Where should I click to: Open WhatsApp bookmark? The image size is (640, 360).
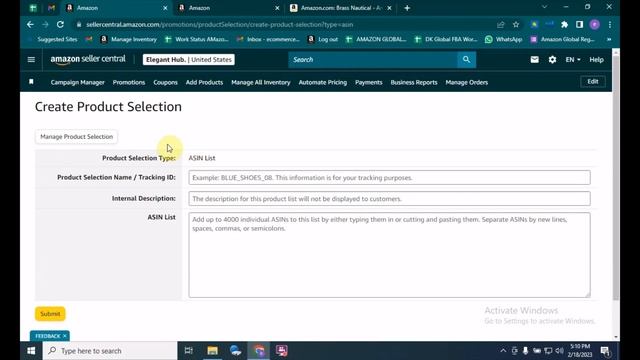tap(504, 39)
